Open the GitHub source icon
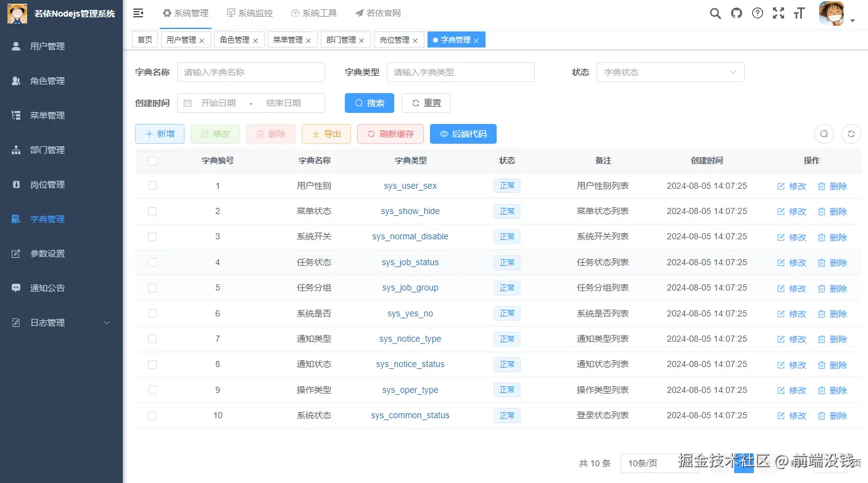Viewport: 868px width, 483px height. [737, 14]
